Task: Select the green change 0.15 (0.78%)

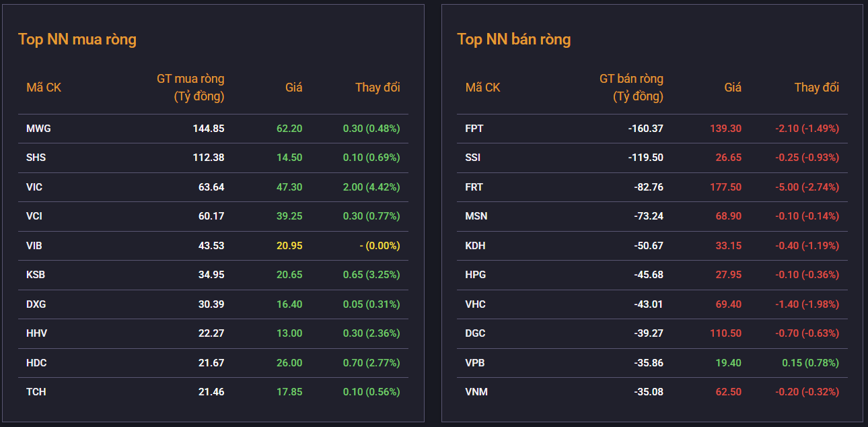Action: click(810, 363)
